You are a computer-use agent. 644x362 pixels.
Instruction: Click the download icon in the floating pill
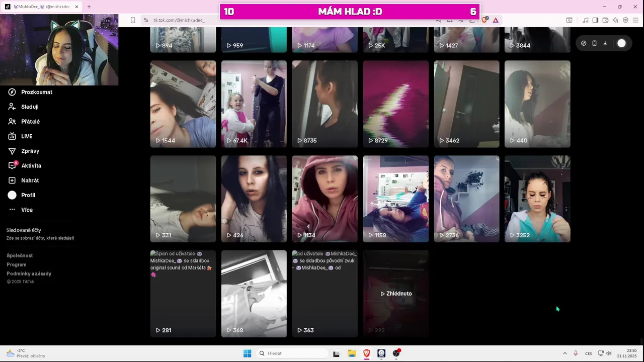[605, 43]
